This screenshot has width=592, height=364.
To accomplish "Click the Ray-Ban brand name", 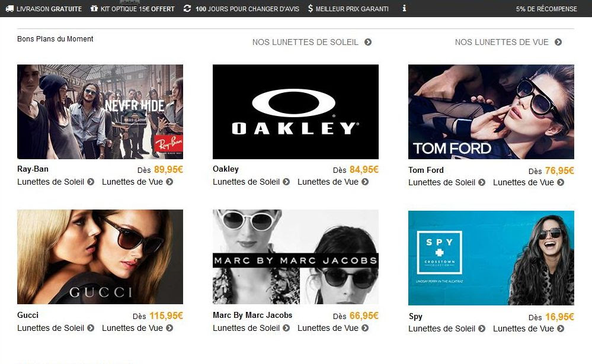I will tap(33, 169).
